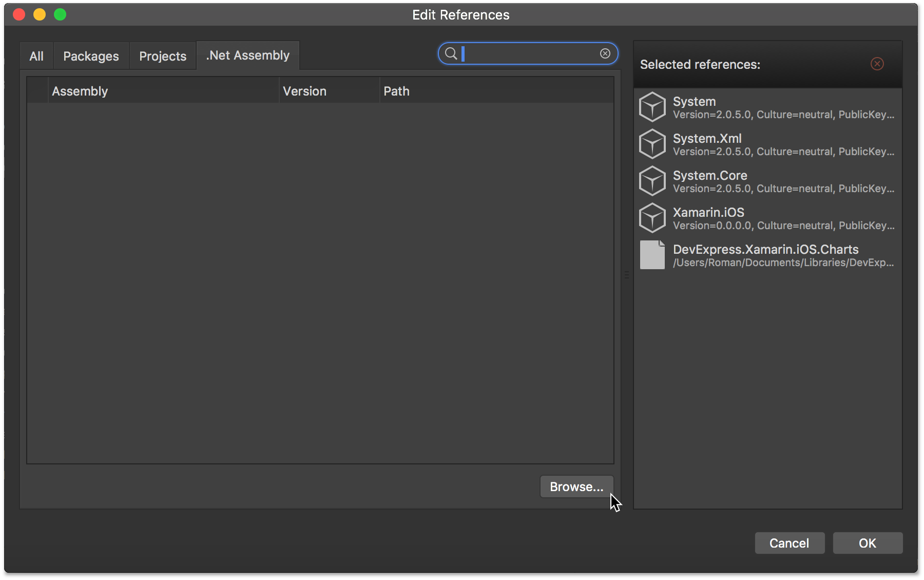
Task: Switch to the All tab
Action: pos(36,56)
